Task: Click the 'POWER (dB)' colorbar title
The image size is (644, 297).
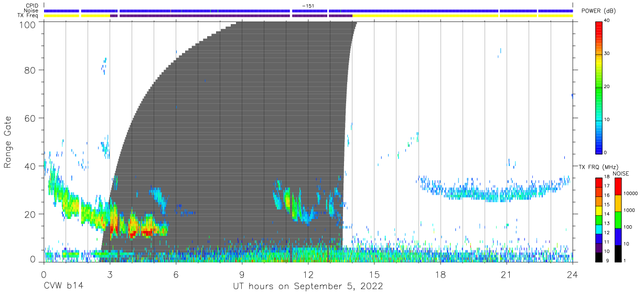Action: (x=599, y=11)
